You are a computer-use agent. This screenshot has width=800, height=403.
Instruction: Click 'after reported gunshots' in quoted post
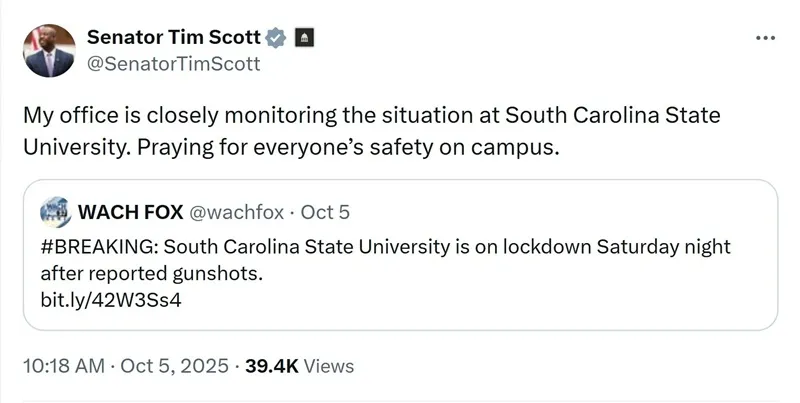155,272
